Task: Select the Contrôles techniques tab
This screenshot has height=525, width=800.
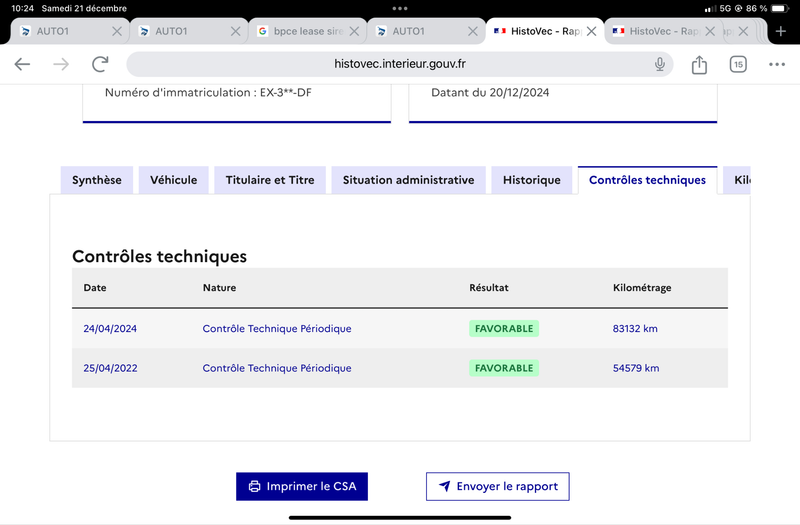Action: 647,180
